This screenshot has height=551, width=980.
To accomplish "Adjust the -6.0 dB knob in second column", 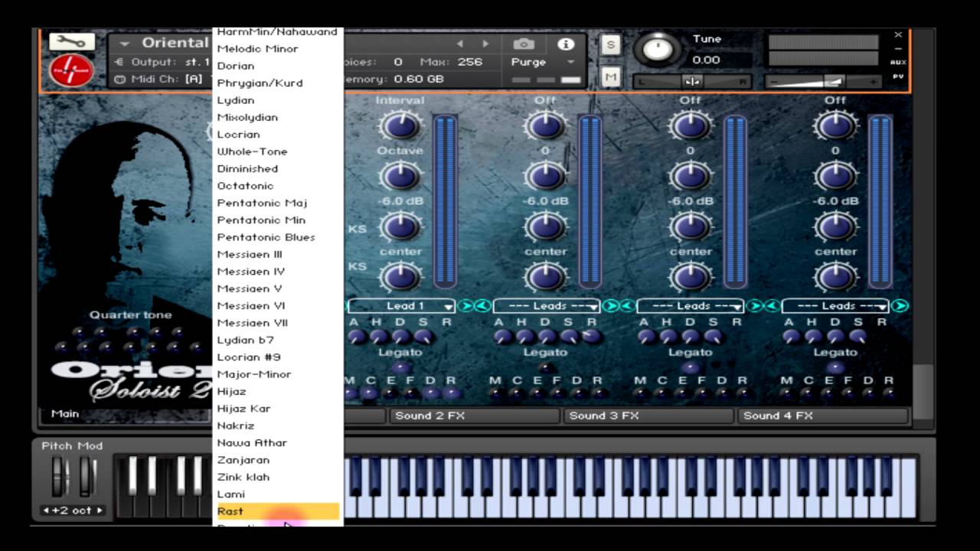I will tap(545, 227).
